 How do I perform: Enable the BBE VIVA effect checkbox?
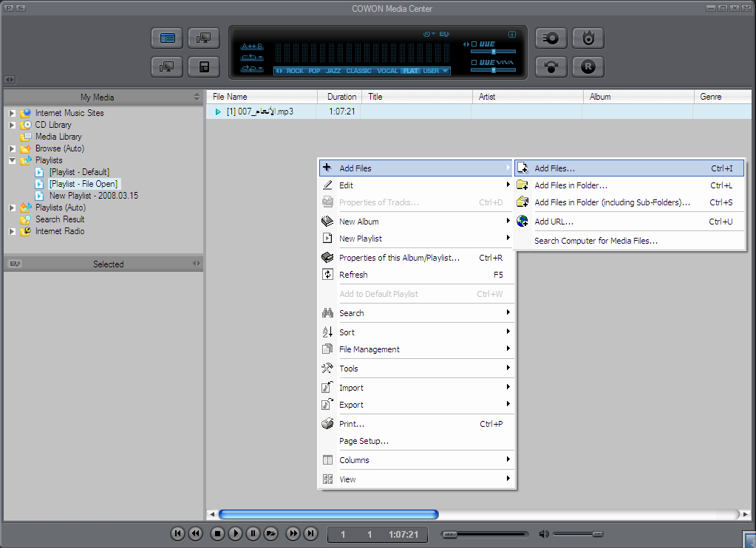pyautogui.click(x=474, y=62)
